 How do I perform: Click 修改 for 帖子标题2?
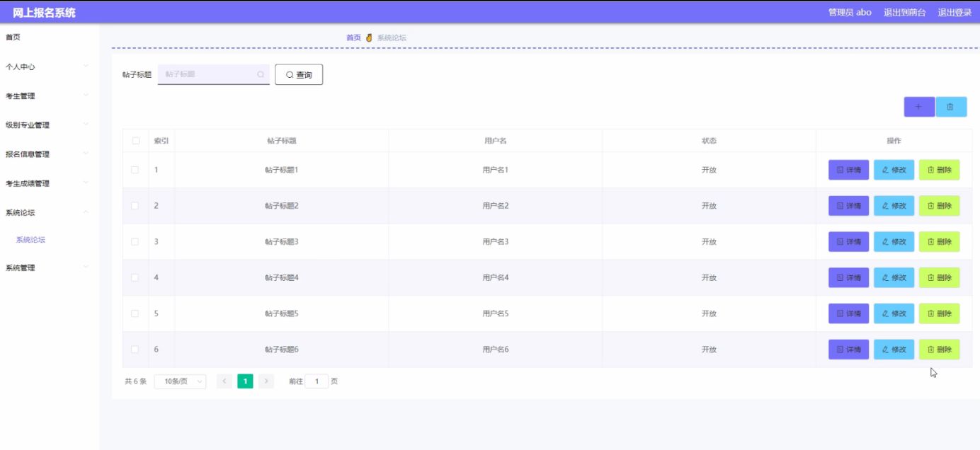coord(894,206)
